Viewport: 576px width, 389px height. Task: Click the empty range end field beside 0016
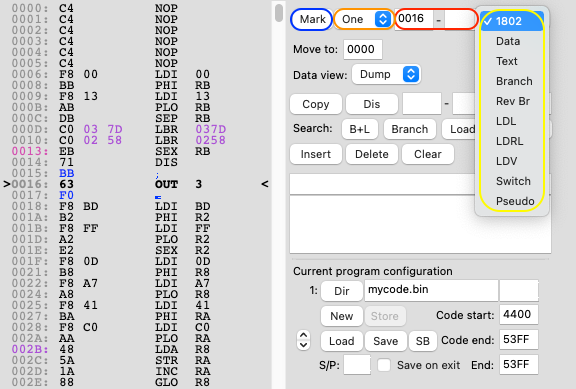tap(460, 19)
